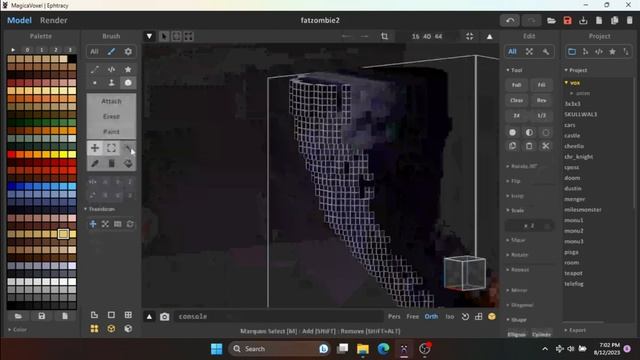The image size is (640, 360).
Task: Pick the eyedropper color picker tool
Action: 95,164
